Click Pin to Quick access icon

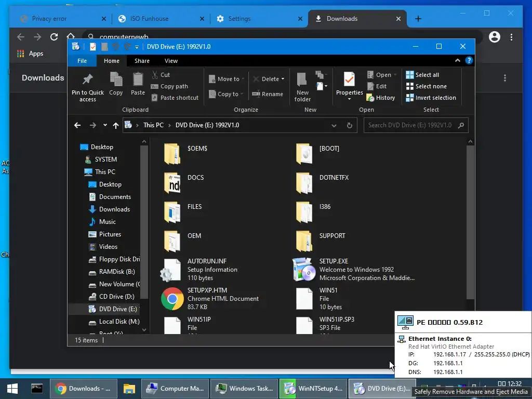point(87,79)
